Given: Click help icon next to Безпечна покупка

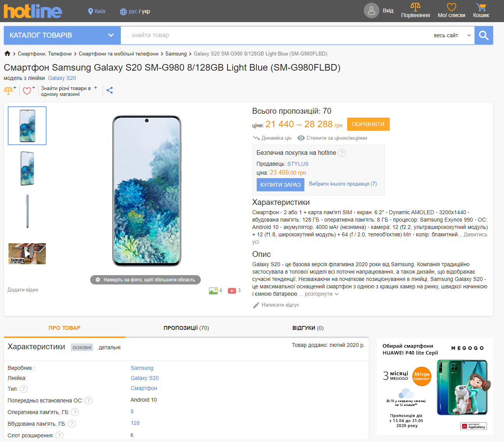Looking at the screenshot, I should (x=342, y=153).
